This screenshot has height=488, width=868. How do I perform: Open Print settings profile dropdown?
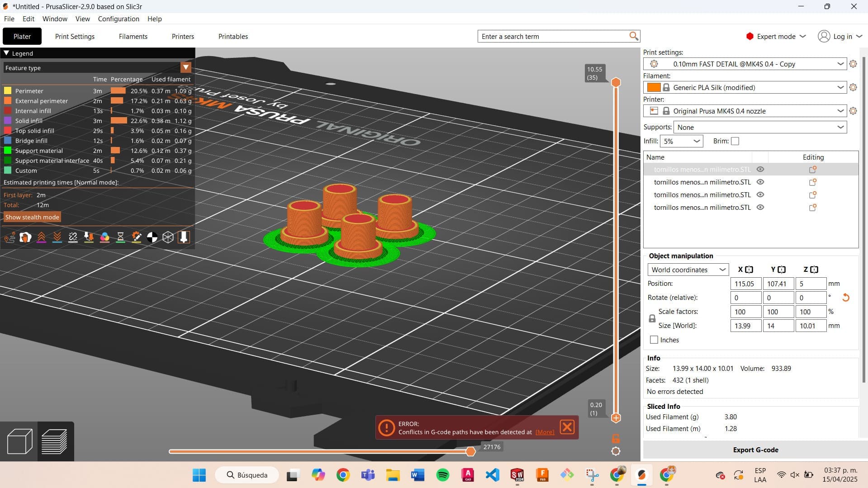[x=745, y=64]
